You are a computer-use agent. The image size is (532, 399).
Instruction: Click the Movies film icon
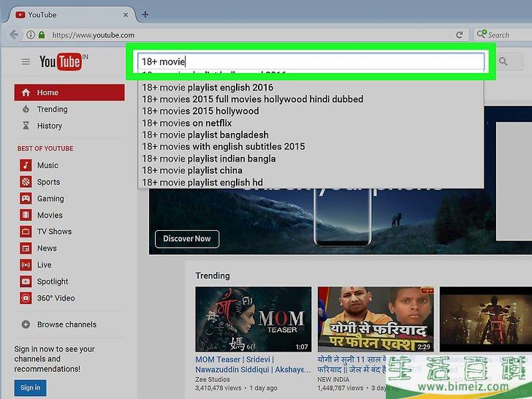pyautogui.click(x=26, y=215)
